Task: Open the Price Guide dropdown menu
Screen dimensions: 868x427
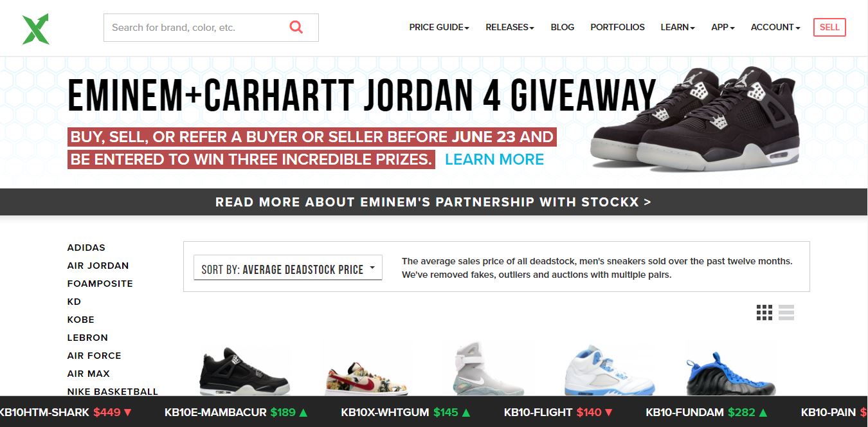Action: click(x=439, y=27)
